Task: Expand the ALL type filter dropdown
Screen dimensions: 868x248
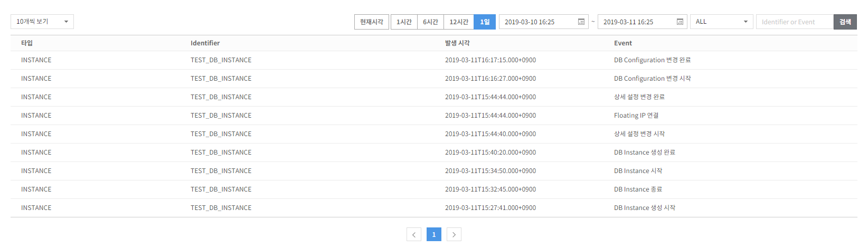Action: pos(722,22)
